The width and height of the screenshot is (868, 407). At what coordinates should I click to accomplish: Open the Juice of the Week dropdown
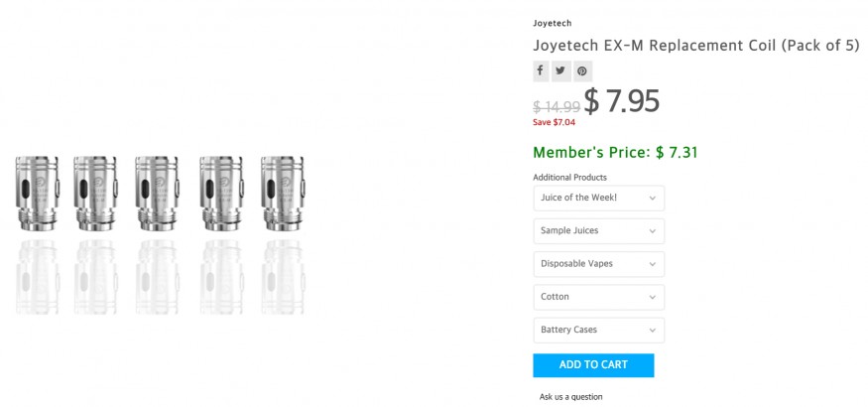click(598, 198)
